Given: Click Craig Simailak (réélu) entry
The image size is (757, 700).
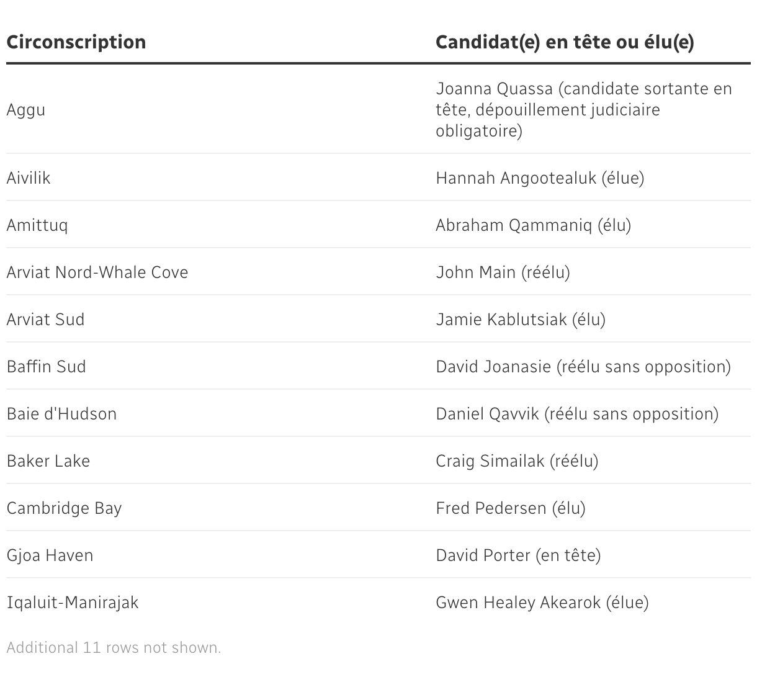Looking at the screenshot, I should pos(517,461).
